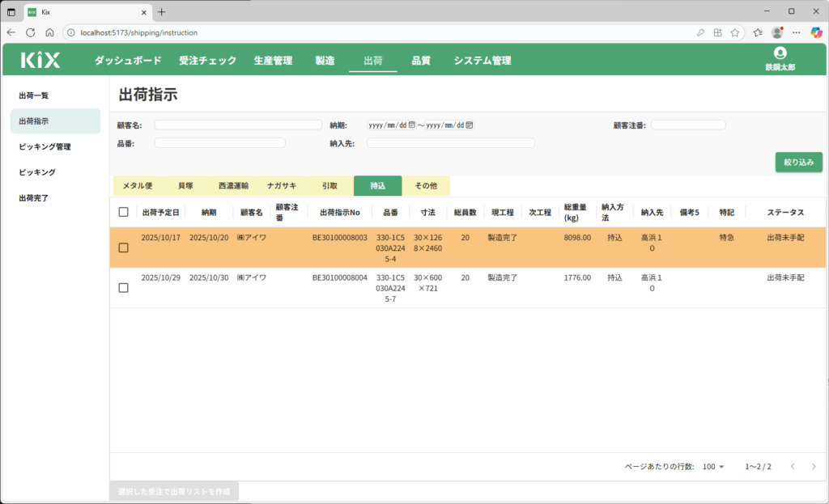The image size is (829, 504).
Task: Open calendar picker for 納期 end date
Action: (470, 125)
